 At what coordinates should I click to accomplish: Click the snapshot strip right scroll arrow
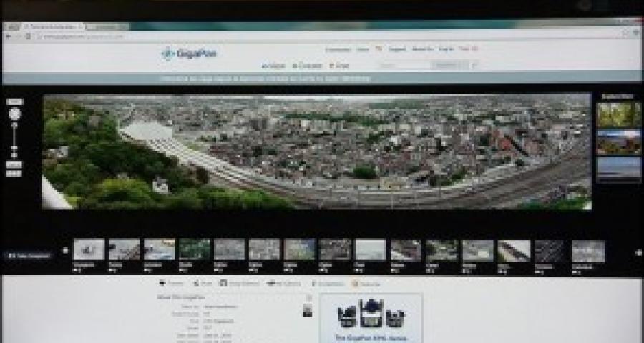638,252
